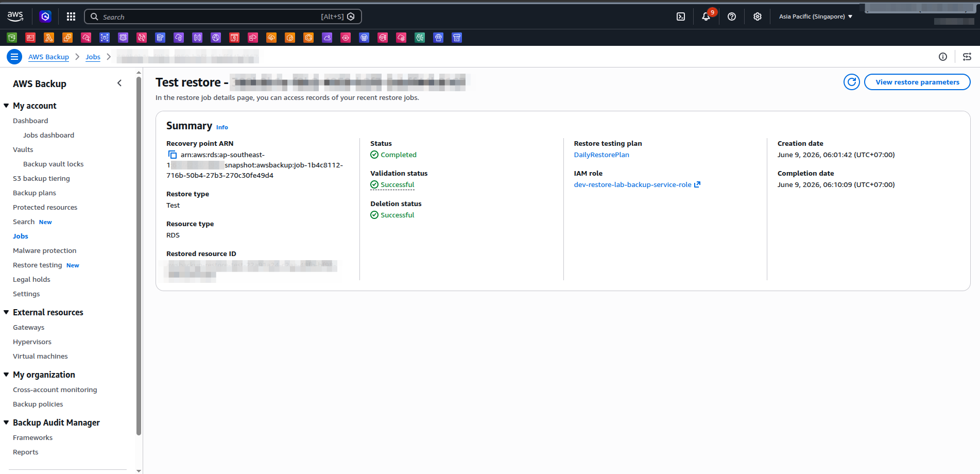Viewport: 980px width, 474px height.
Task: Click the external link icon beside IAM role
Action: coord(697,184)
